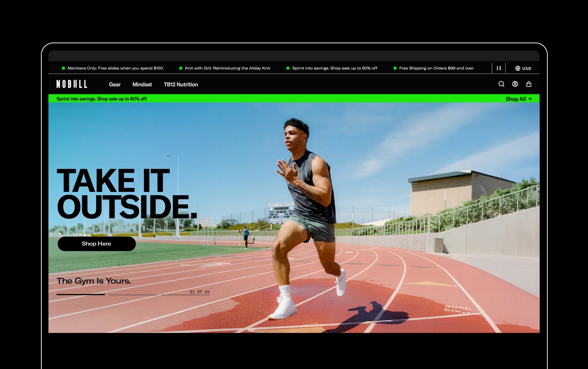Click the Shop Here button
Image resolution: width=588 pixels, height=369 pixels.
click(x=97, y=244)
